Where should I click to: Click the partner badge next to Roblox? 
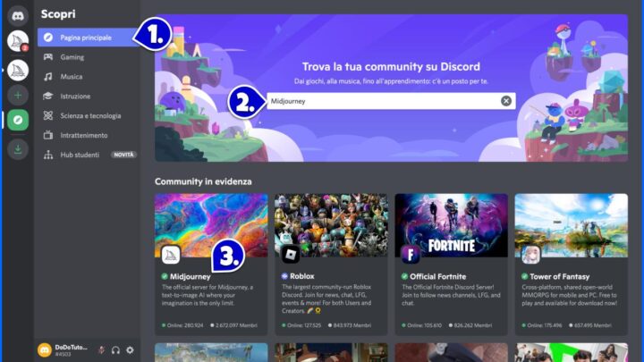284,276
